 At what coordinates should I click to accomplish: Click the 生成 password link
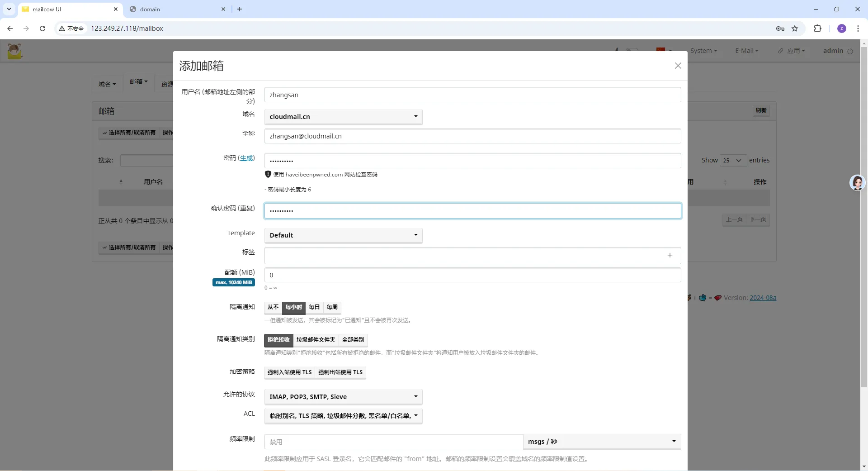(246, 158)
